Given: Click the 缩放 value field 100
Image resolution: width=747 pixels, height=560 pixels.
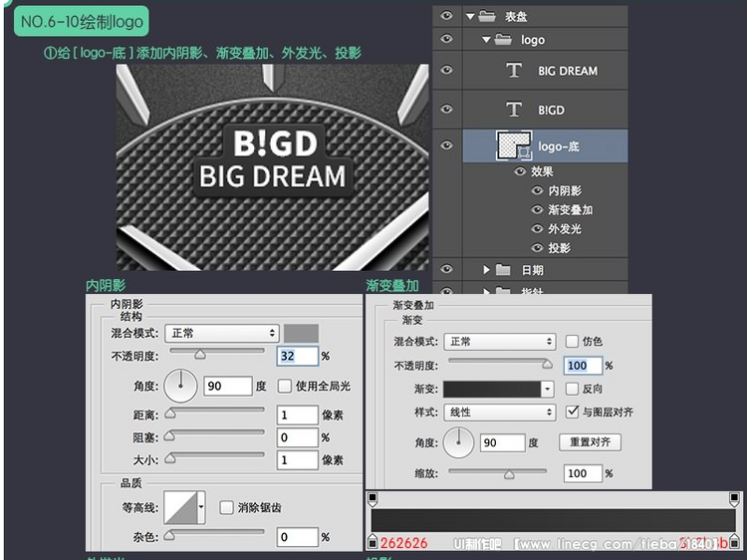Looking at the screenshot, I should click(583, 473).
